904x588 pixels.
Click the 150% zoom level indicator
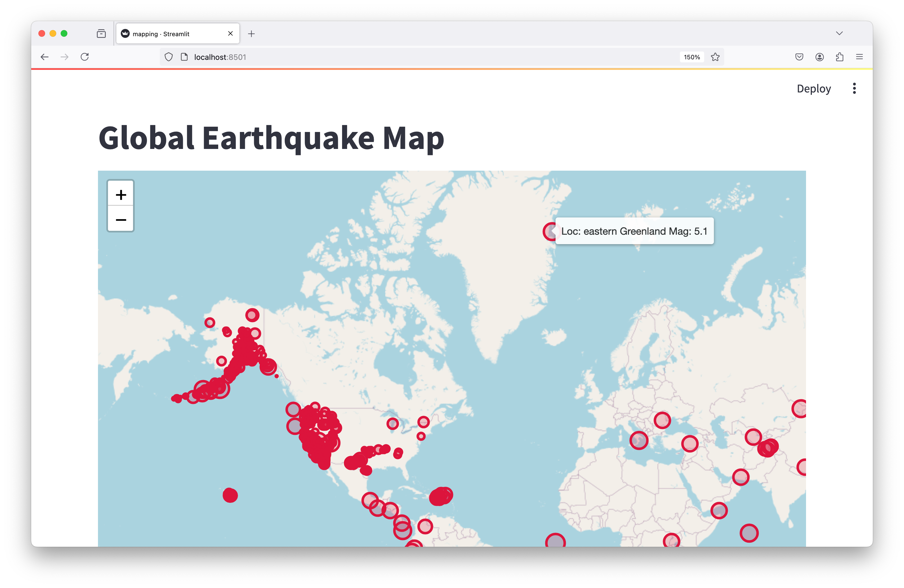692,57
